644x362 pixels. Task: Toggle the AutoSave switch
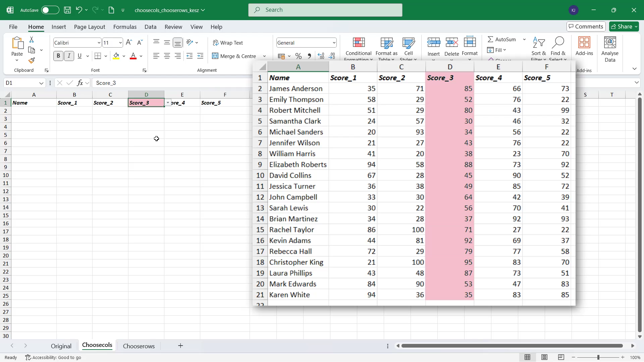pos(50,10)
